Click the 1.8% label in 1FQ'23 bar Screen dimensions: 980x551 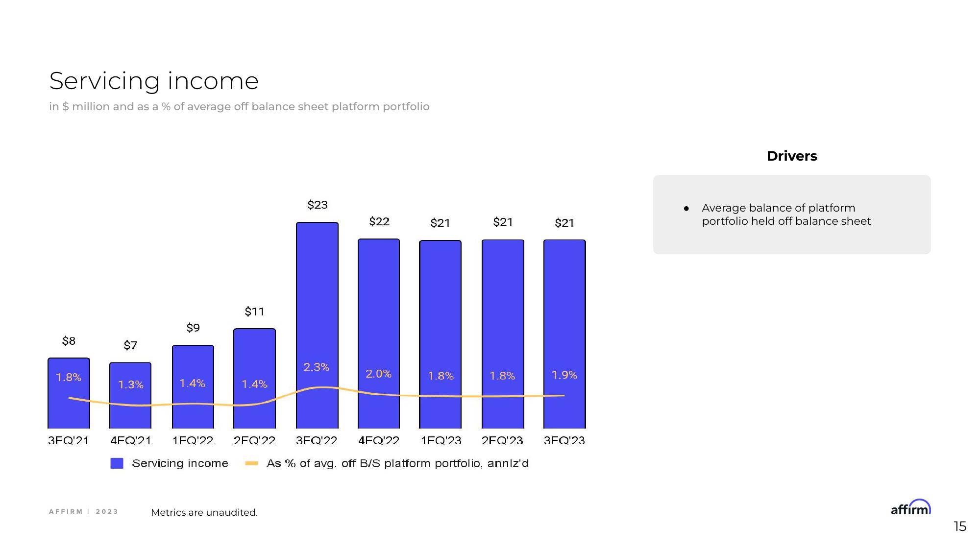[441, 376]
